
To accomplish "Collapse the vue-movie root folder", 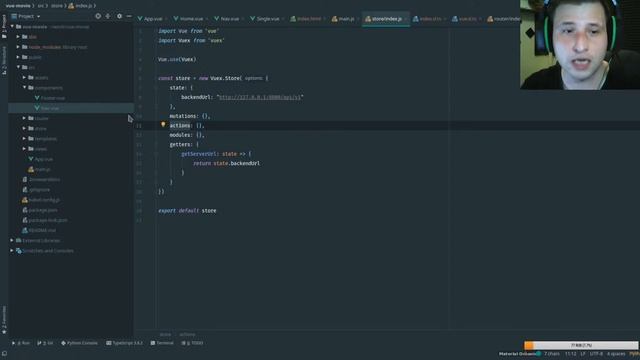I will [12, 27].
